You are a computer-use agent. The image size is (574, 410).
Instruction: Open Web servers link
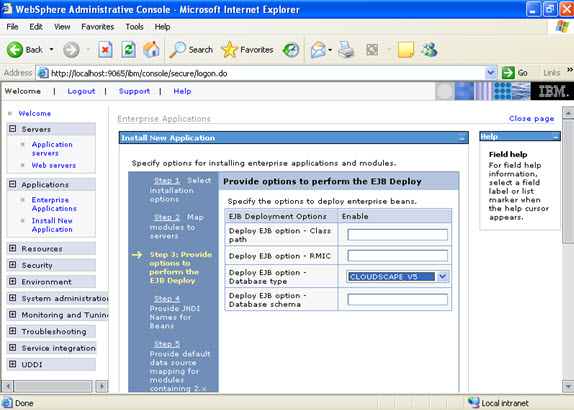pyautogui.click(x=54, y=165)
